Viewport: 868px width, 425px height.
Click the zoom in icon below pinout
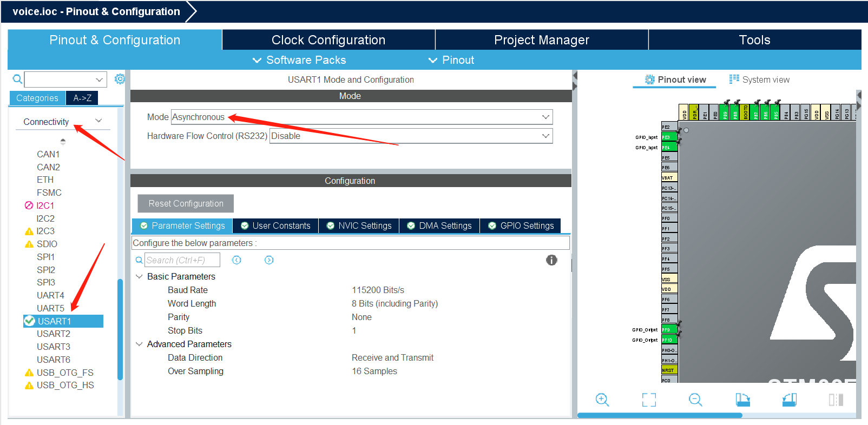602,400
